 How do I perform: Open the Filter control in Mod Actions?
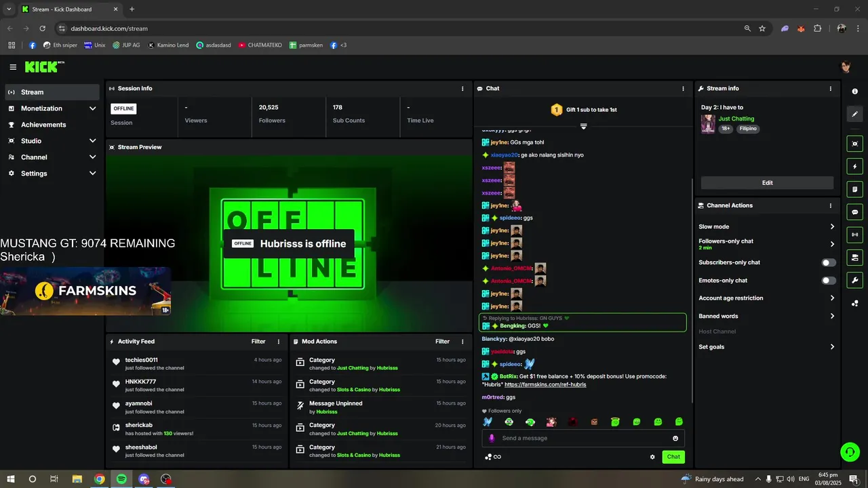coord(442,342)
